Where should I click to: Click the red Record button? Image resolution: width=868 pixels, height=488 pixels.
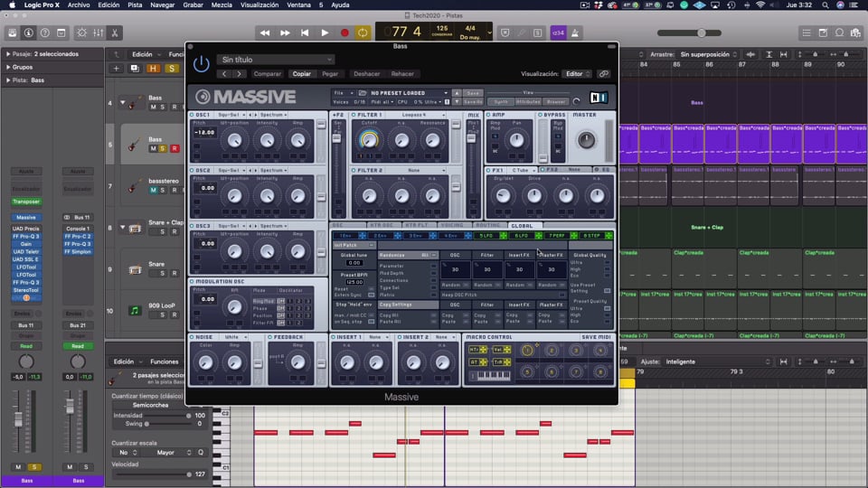(344, 33)
